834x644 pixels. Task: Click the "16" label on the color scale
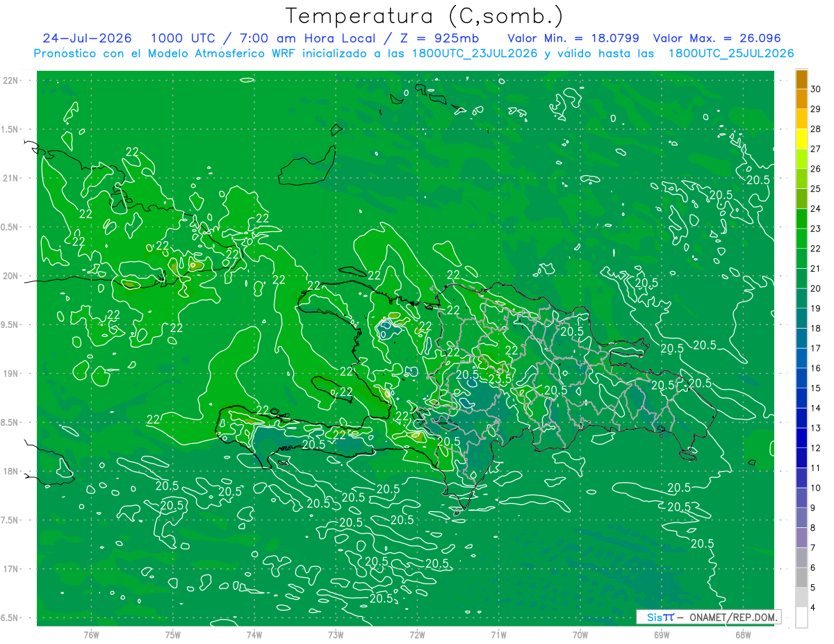pyautogui.click(x=816, y=368)
